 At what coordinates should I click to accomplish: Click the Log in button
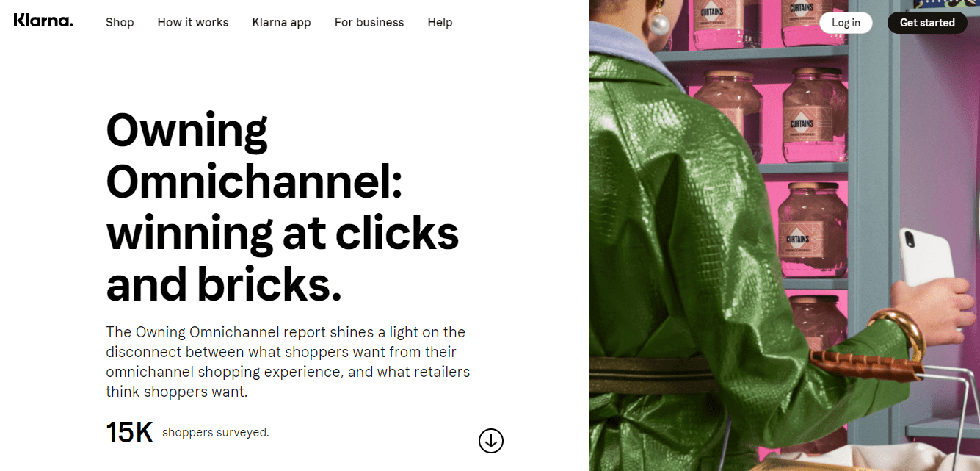pyautogui.click(x=846, y=23)
